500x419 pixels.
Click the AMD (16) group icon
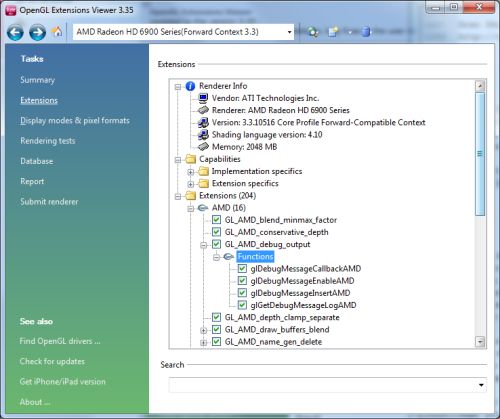click(203, 208)
